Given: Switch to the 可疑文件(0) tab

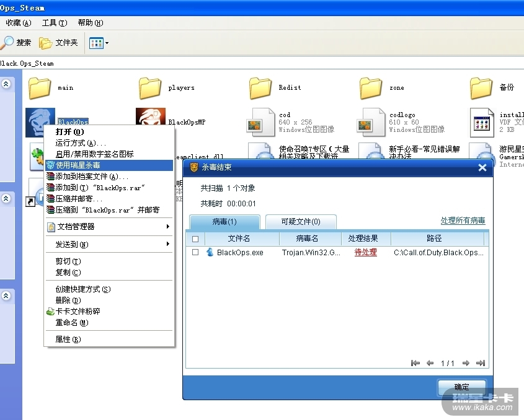Looking at the screenshot, I should click(x=301, y=222).
